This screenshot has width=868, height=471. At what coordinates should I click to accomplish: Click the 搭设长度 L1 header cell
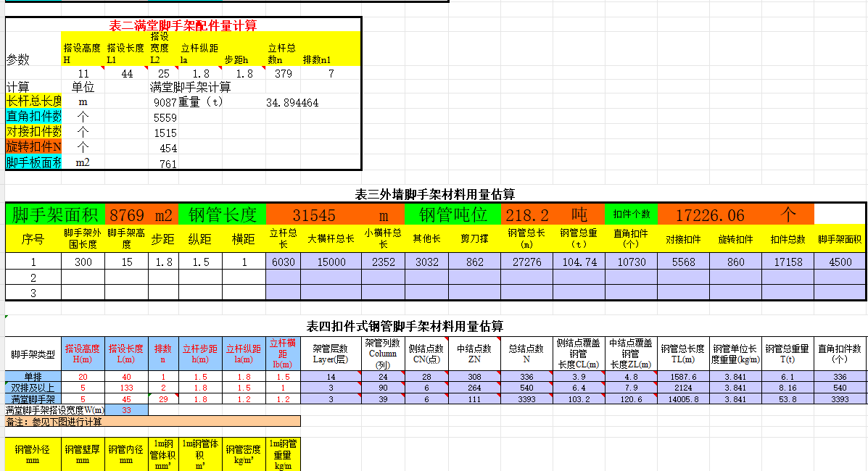coord(126,49)
